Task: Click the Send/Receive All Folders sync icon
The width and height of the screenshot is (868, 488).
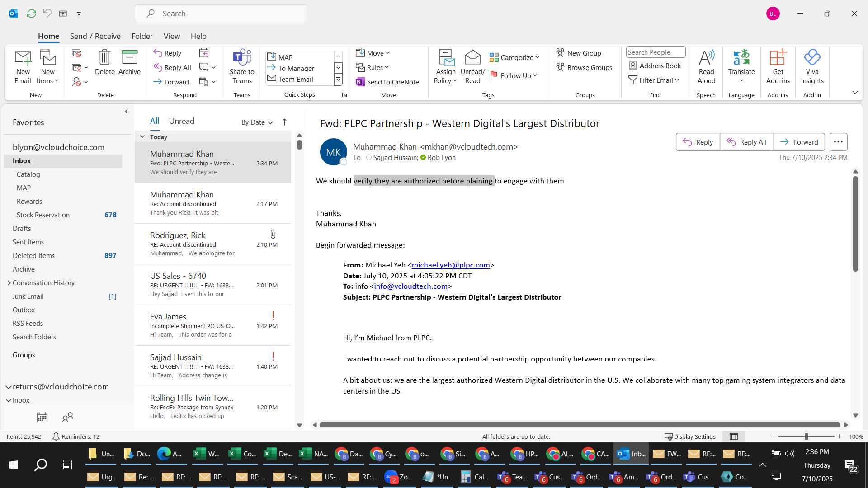Action: coord(32,14)
